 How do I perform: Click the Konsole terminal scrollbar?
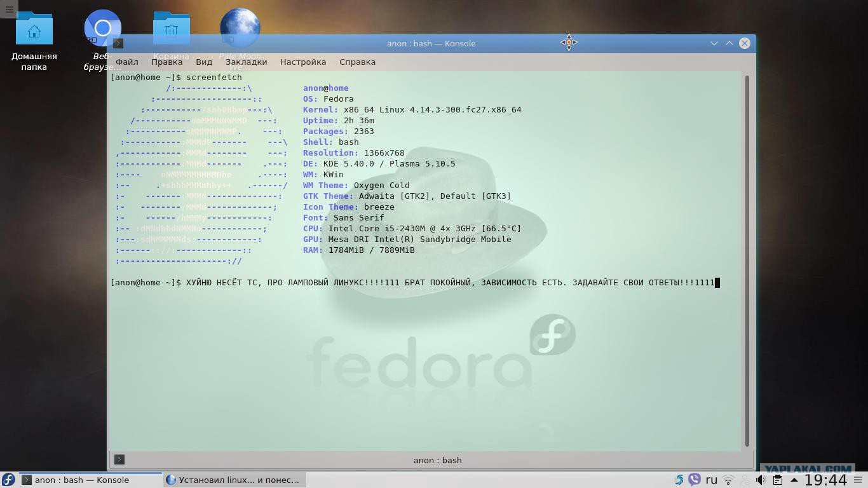coord(747,261)
